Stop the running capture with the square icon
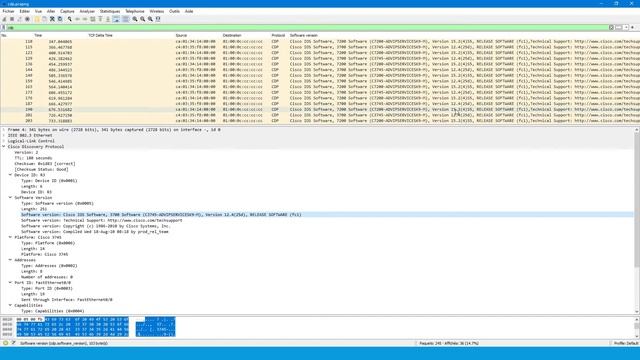The image size is (640, 360). point(12,19)
